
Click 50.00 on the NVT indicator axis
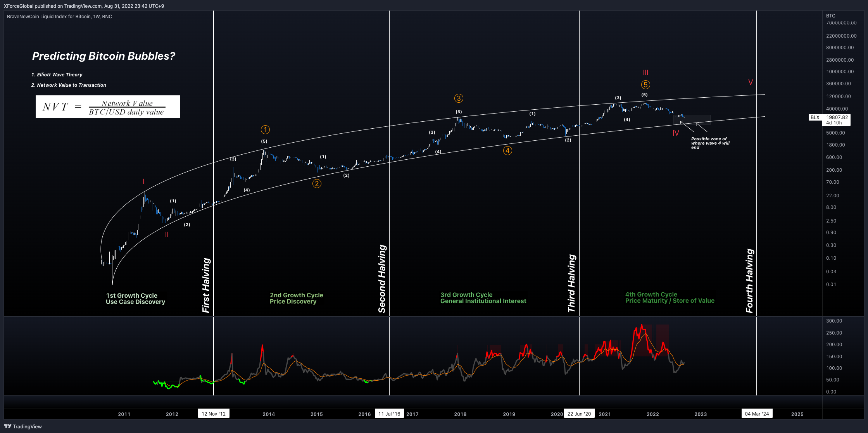tap(833, 380)
